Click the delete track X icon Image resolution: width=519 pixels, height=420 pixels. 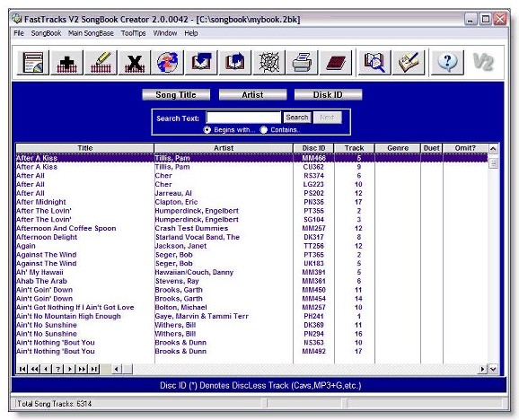point(135,62)
